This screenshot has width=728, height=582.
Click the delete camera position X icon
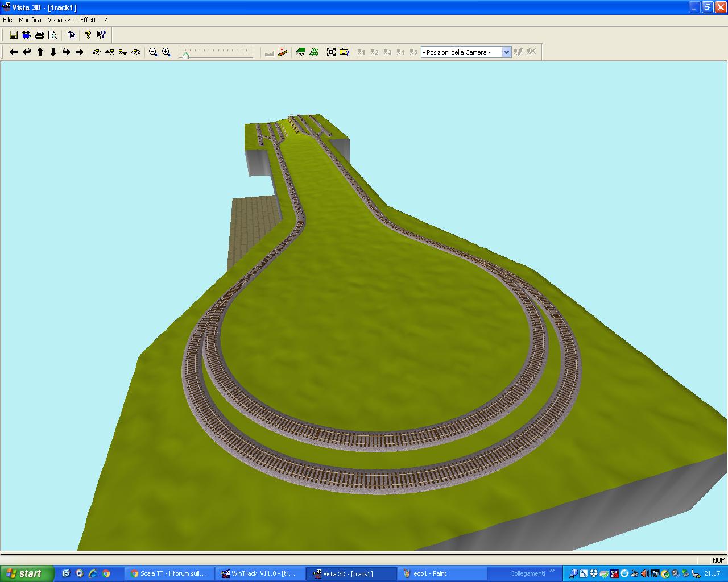point(531,52)
